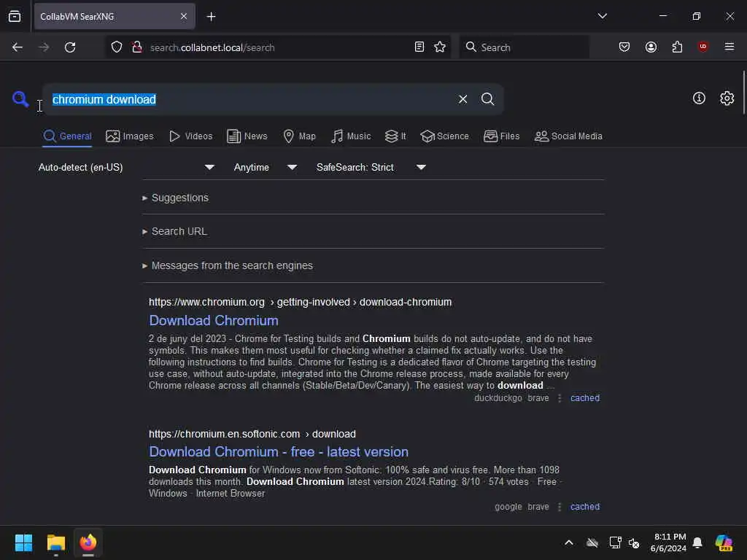Open the muted volume tray icon

click(634, 542)
